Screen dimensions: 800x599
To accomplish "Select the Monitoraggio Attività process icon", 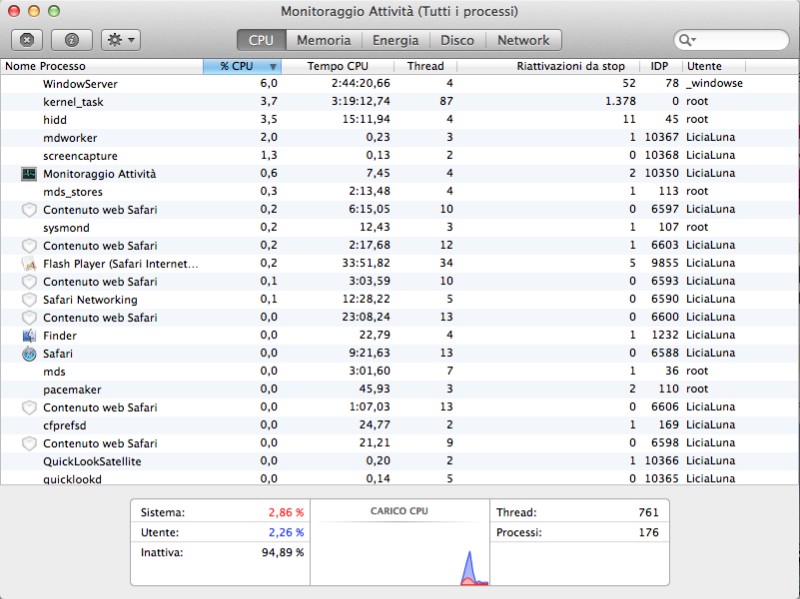I will (29, 173).
